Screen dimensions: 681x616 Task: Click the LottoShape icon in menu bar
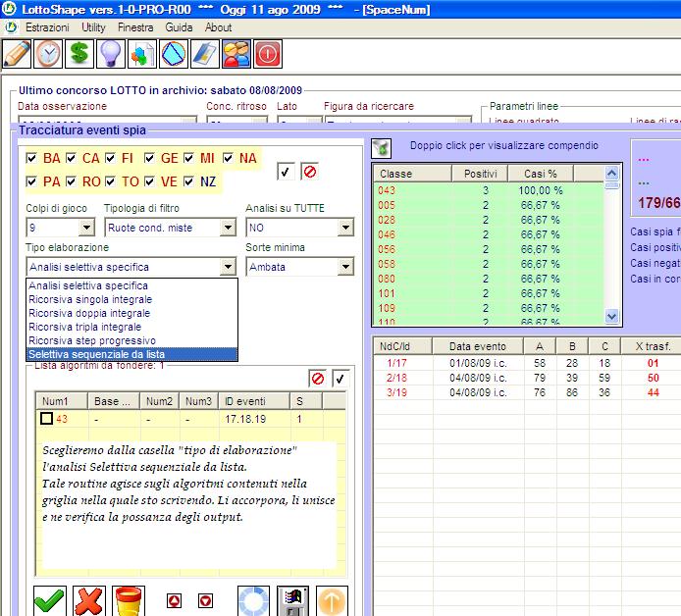[11, 27]
